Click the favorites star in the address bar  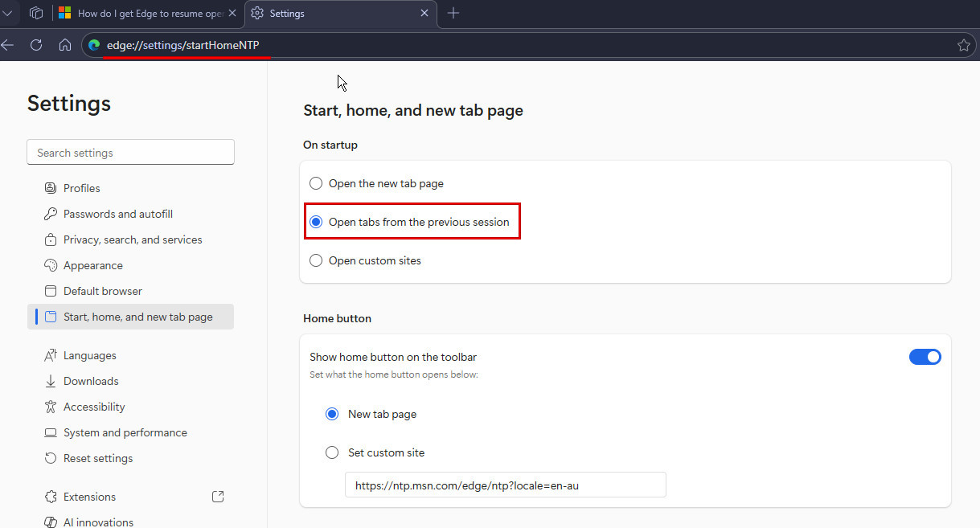963,45
